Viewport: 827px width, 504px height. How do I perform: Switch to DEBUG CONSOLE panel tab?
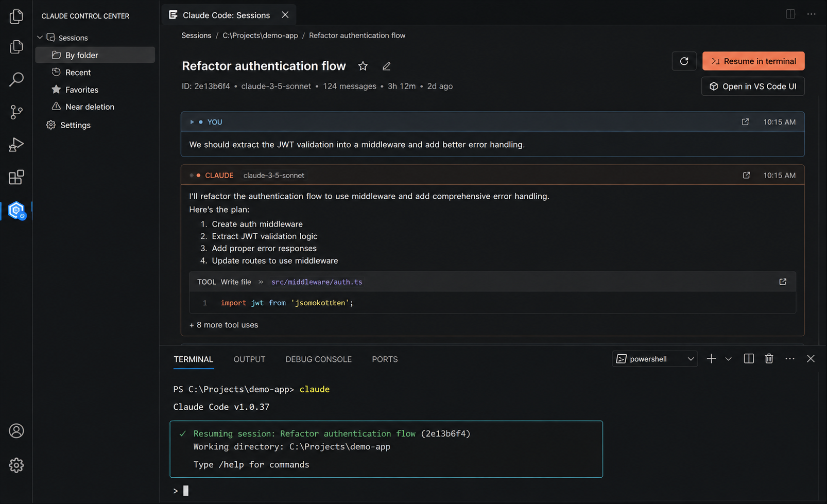click(x=318, y=359)
